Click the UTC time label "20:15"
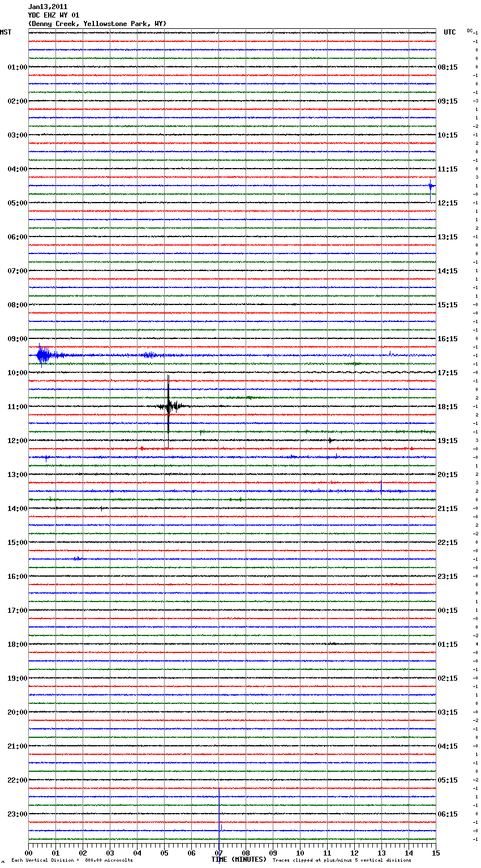Screen dimensions: 481x868 coord(448,475)
